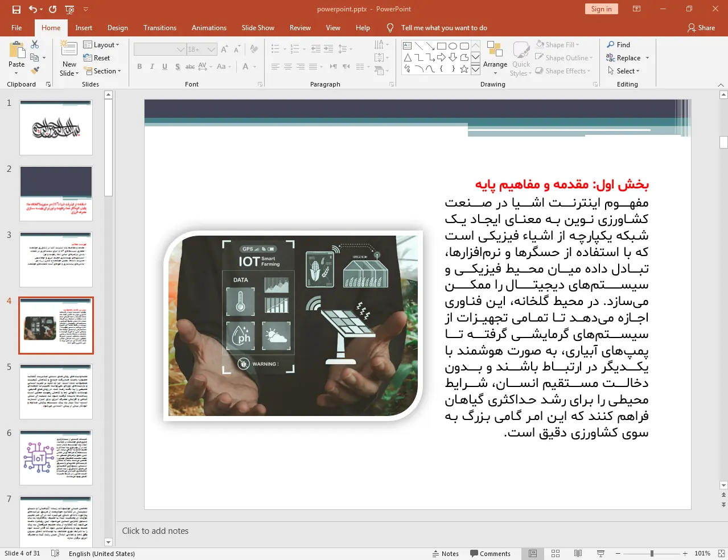Switch to the Design tab
Image resolution: width=728 pixels, height=560 pixels.
coord(118,27)
